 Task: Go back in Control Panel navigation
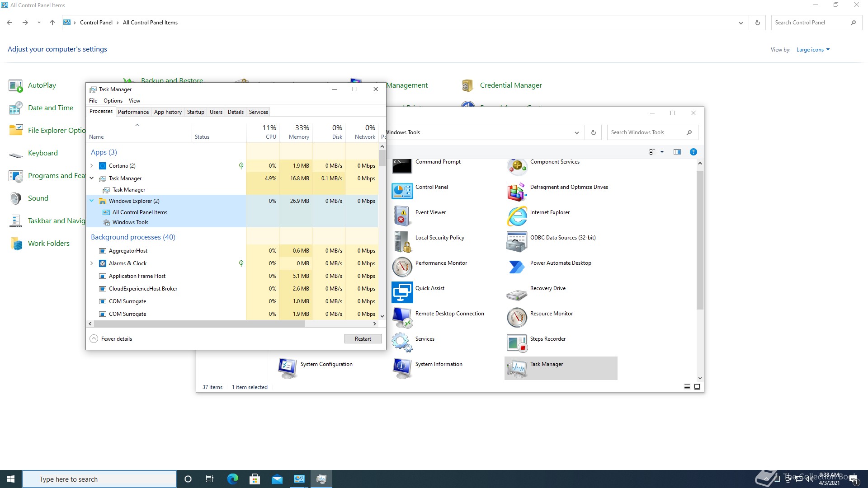pyautogui.click(x=9, y=23)
